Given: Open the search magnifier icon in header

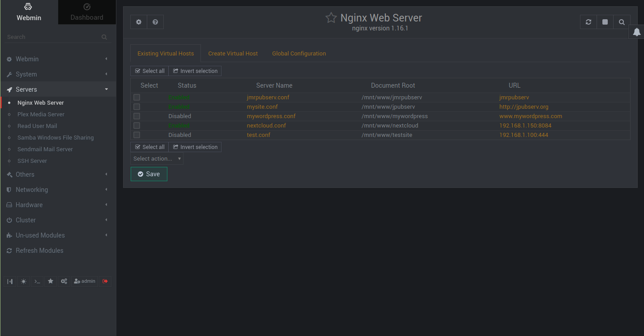Looking at the screenshot, I should pos(622,22).
